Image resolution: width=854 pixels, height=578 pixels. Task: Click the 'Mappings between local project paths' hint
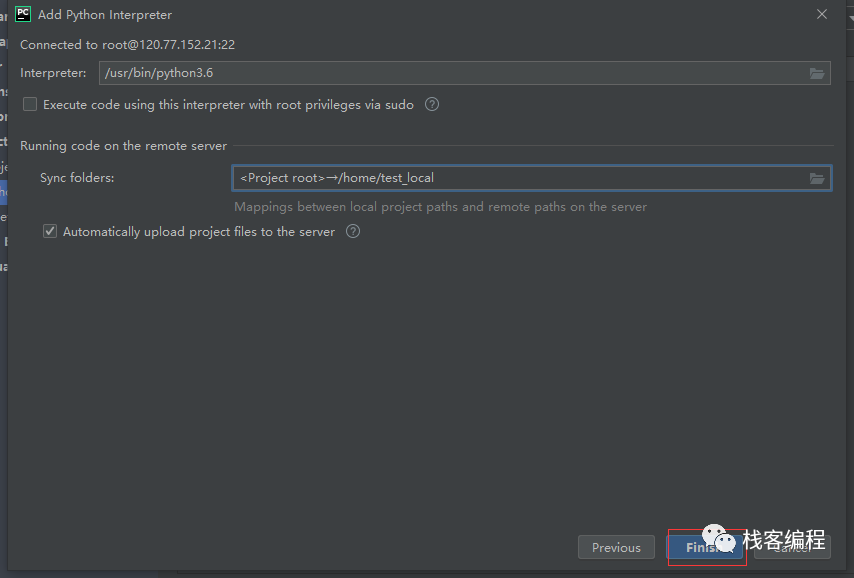(440, 207)
